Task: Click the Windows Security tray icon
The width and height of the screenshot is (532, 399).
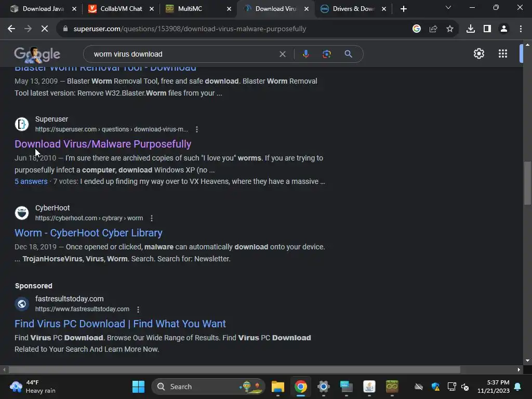Action: point(435,387)
